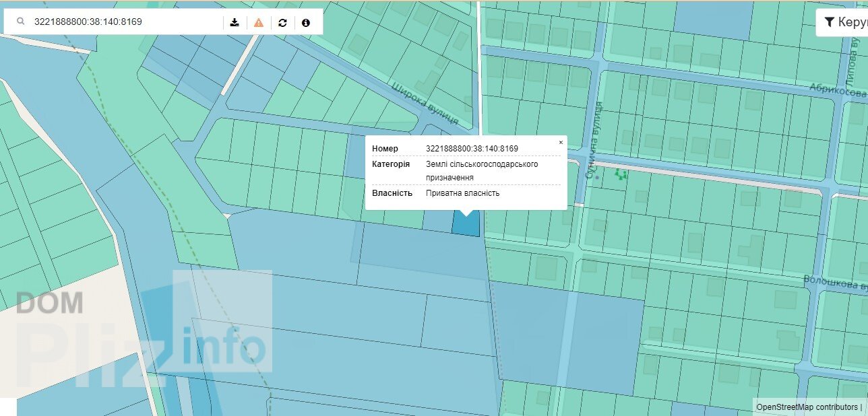Click the Абрикосова street label
Viewport: 868px width, 416px height.
click(838, 90)
